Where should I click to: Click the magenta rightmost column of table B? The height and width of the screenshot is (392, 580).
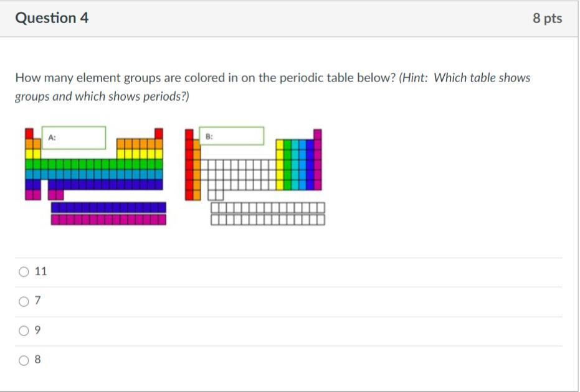pyautogui.click(x=318, y=161)
